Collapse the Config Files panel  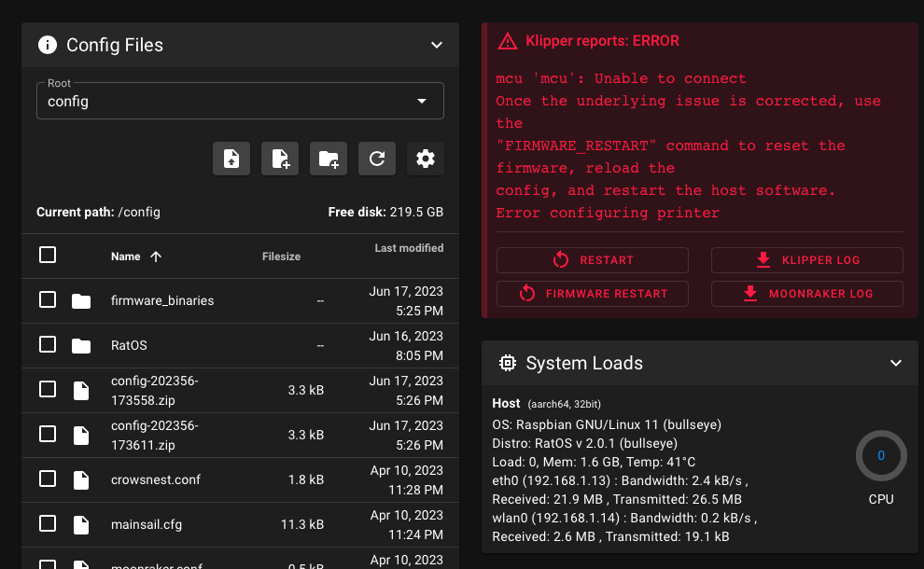[436, 44]
